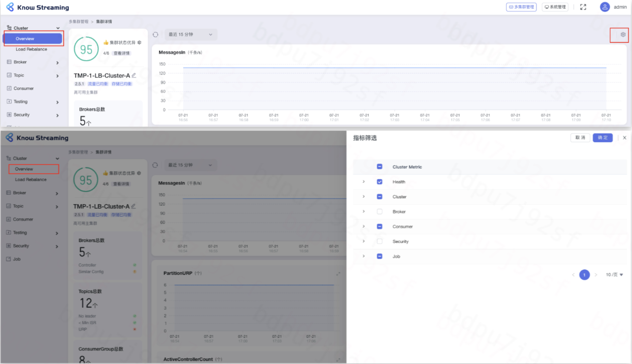This screenshot has height=364, width=632.
Task: Close the 指标筛选 panel with X
Action: pos(624,138)
